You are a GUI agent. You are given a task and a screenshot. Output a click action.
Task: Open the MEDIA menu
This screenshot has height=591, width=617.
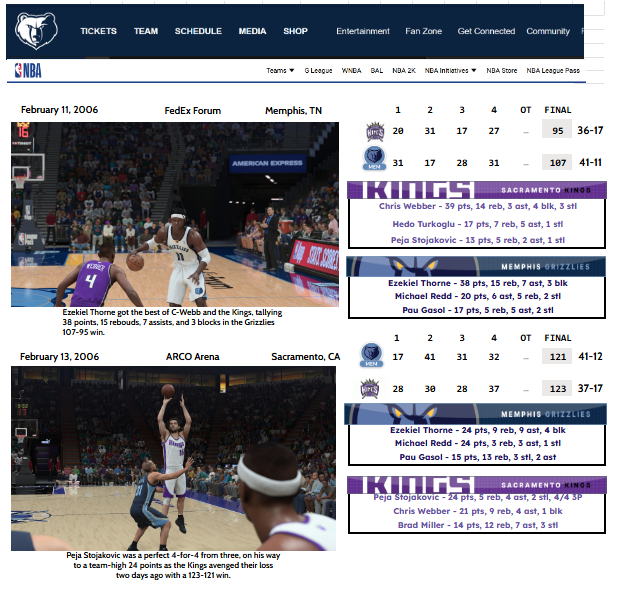[252, 31]
